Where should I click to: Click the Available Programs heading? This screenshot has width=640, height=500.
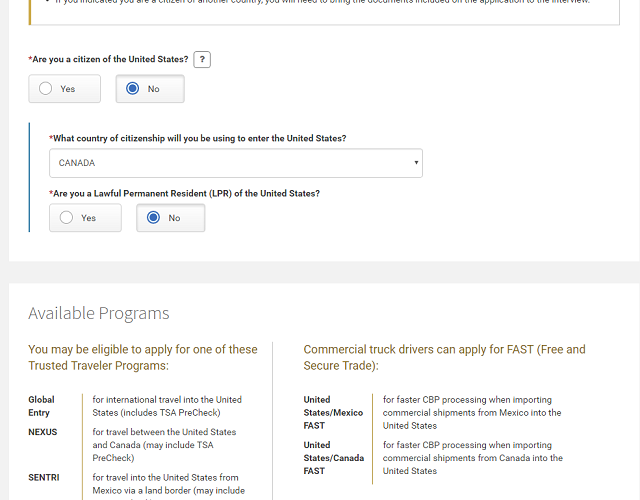coord(99,313)
